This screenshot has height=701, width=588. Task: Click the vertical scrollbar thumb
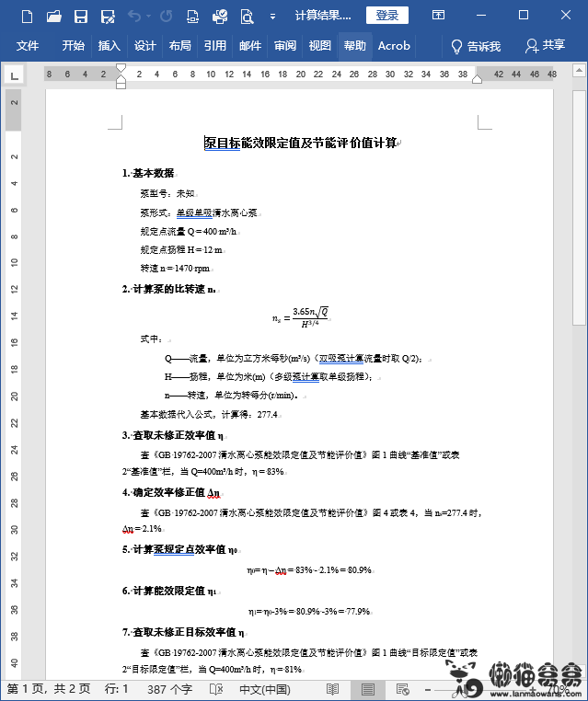579,207
